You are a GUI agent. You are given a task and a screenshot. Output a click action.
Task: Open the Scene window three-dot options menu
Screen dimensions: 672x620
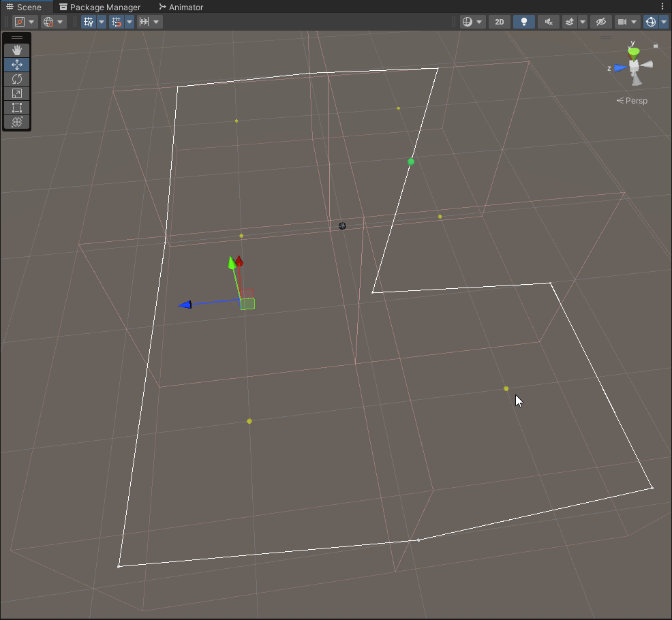(662, 6)
